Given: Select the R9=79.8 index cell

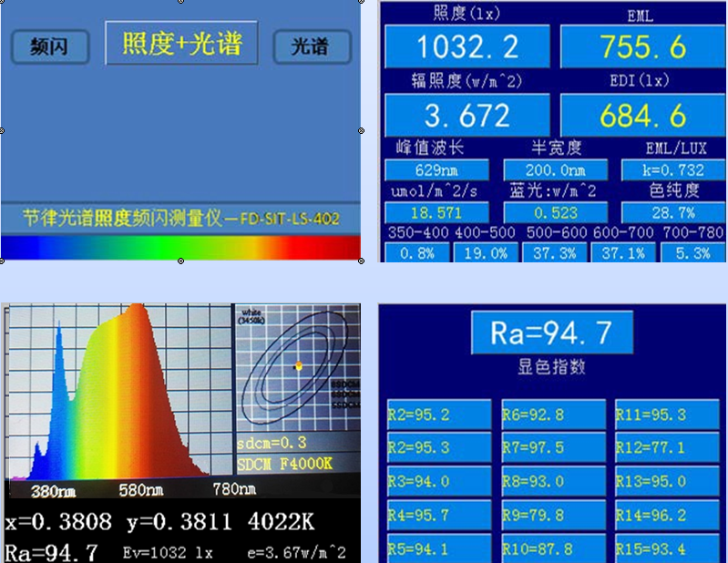Looking at the screenshot, I should (x=553, y=516).
